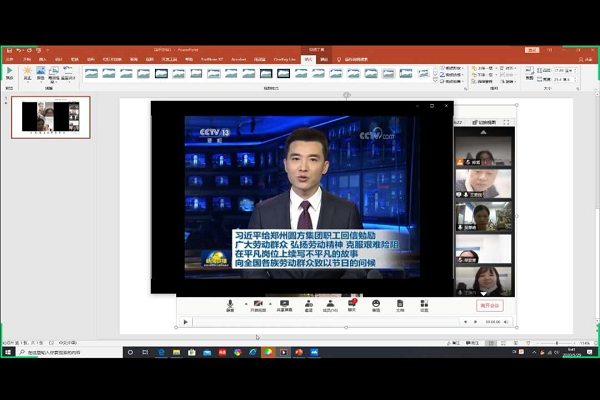600x400 pixels.
Task: Switch to the highlighted Format ribbon tab
Action: tap(308, 60)
